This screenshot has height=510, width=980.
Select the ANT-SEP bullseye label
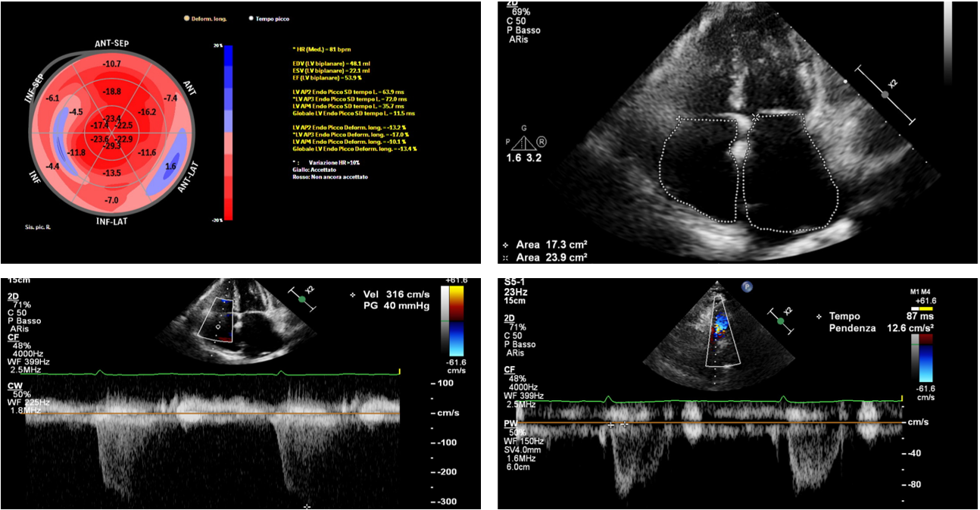tap(111, 42)
